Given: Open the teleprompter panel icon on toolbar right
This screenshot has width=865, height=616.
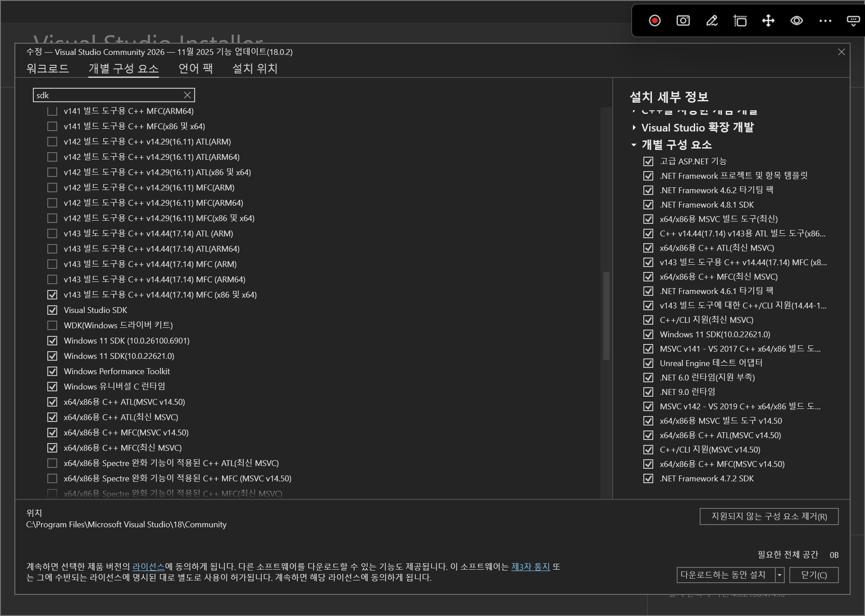Looking at the screenshot, I should pyautogui.click(x=853, y=21).
